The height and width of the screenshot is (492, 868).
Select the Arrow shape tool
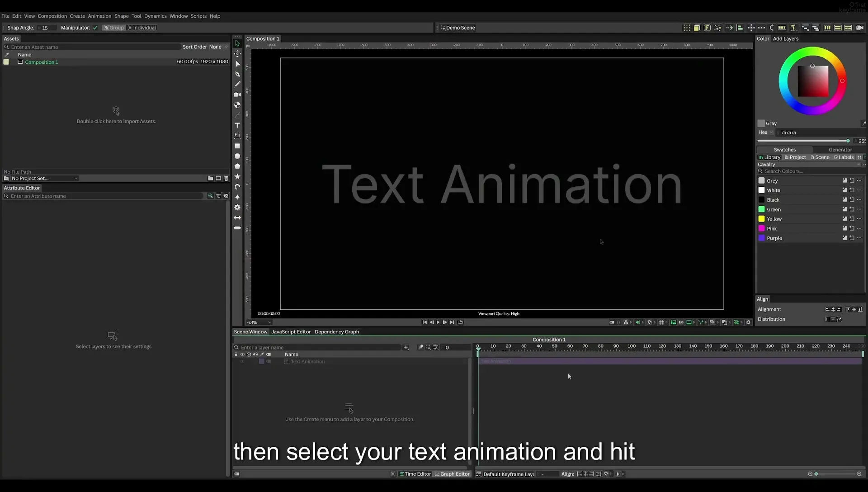click(x=237, y=218)
